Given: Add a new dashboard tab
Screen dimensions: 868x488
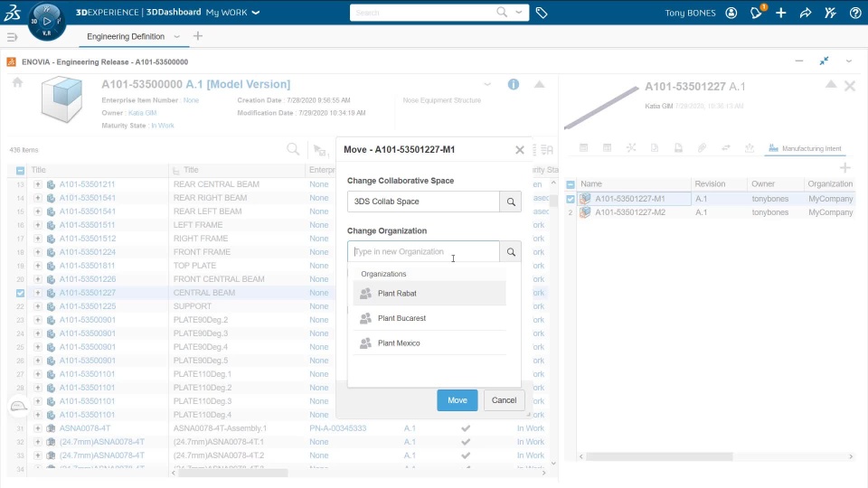Looking at the screenshot, I should click(x=198, y=36).
